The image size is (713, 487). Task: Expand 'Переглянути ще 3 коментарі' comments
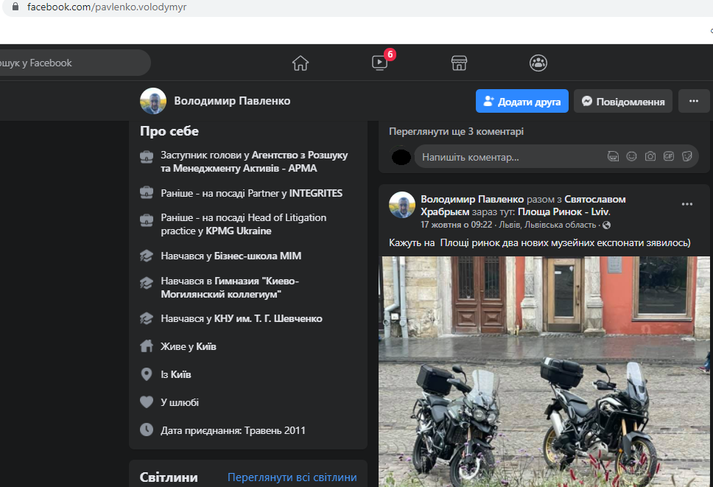[x=456, y=131]
